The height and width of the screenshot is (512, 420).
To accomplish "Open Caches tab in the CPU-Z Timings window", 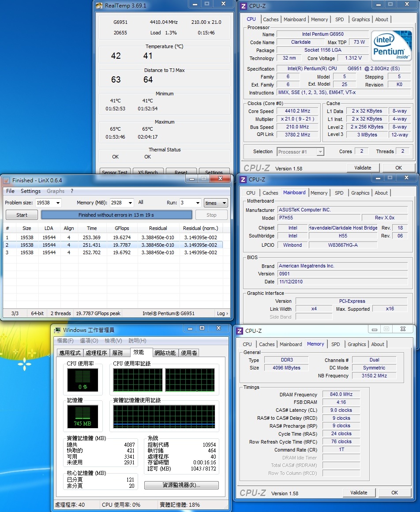I will click(267, 344).
